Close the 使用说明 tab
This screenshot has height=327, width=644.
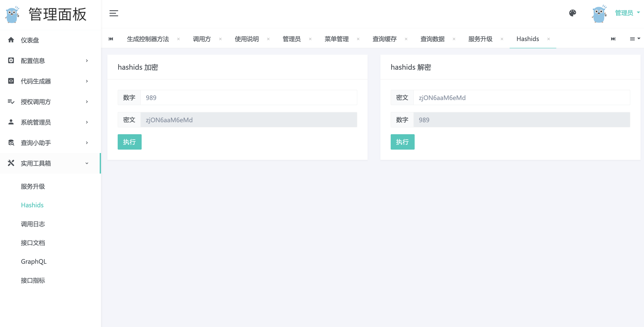click(x=268, y=39)
